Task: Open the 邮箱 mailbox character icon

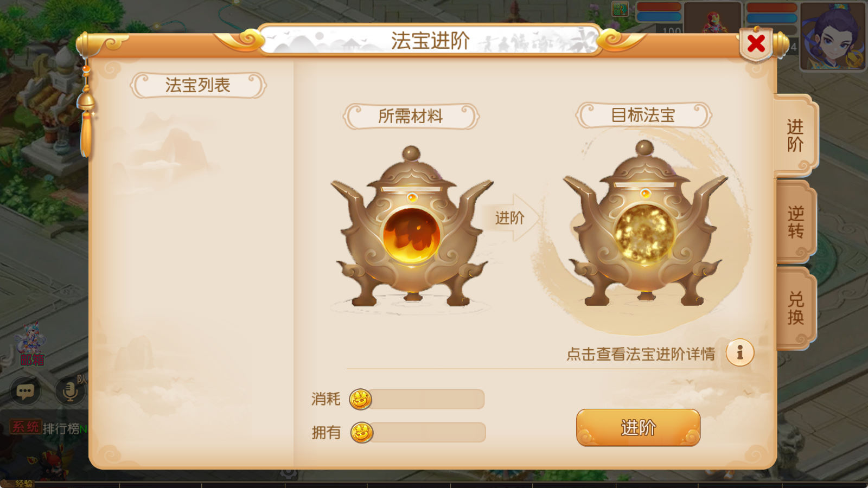Action: 30,344
